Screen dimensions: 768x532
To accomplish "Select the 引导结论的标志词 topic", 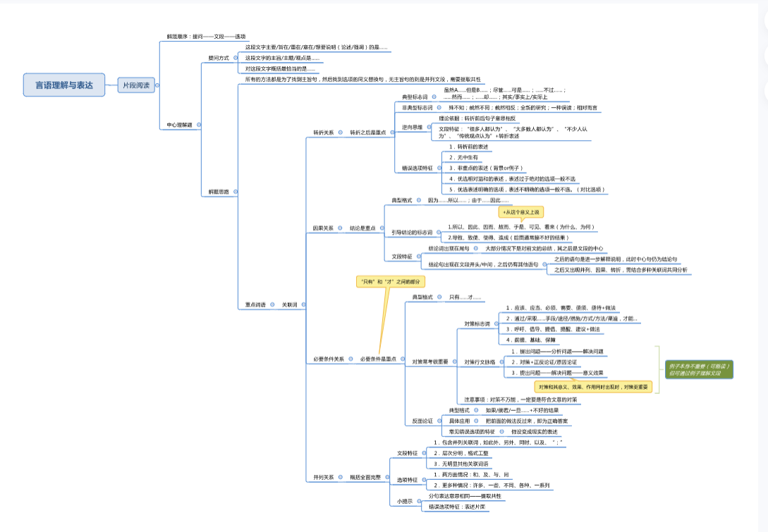I will [x=412, y=232].
